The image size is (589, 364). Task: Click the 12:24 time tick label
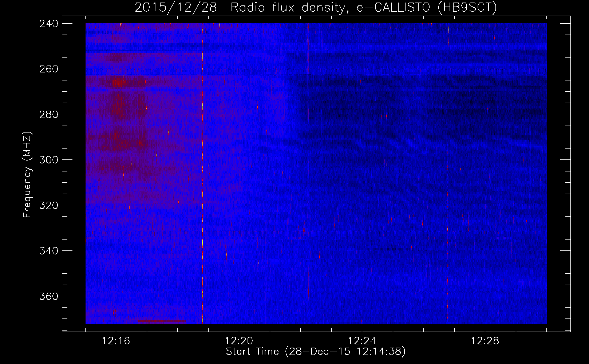pos(362,341)
